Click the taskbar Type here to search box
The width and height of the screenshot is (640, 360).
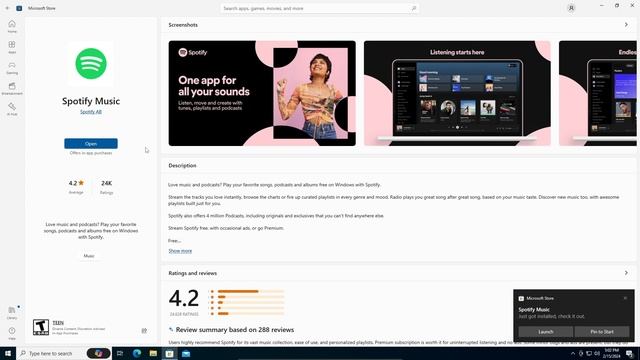(x=51, y=353)
